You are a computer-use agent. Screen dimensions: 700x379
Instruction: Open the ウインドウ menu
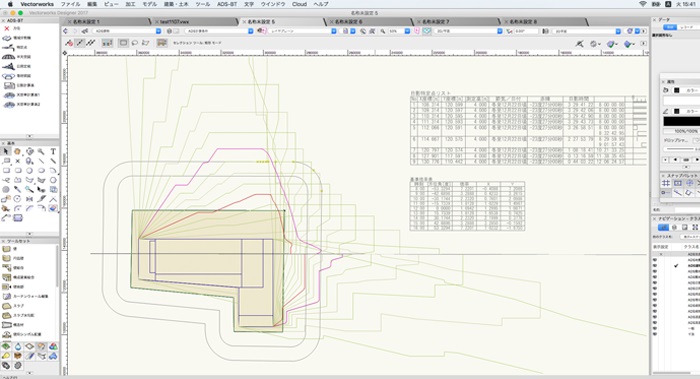(273, 4)
